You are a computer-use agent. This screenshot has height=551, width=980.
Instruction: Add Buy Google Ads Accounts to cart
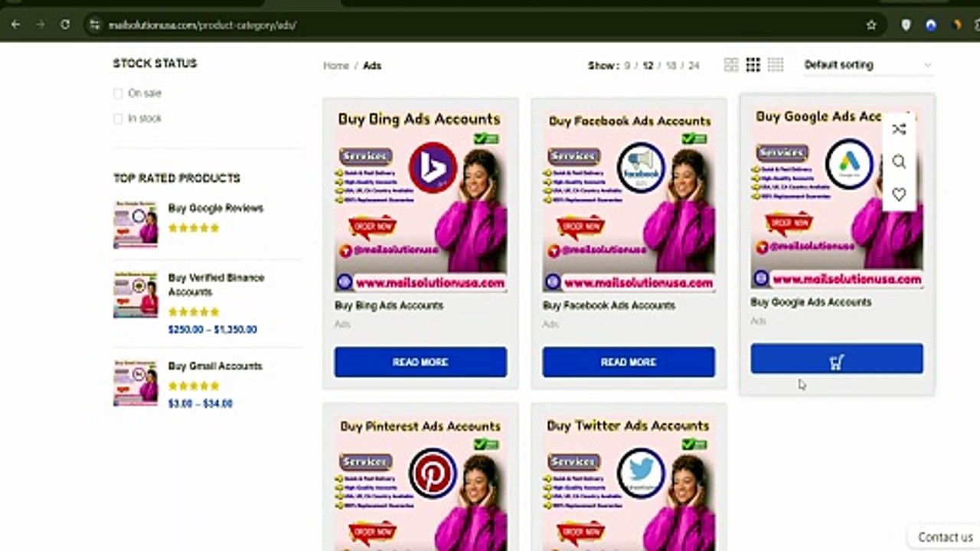tap(837, 359)
